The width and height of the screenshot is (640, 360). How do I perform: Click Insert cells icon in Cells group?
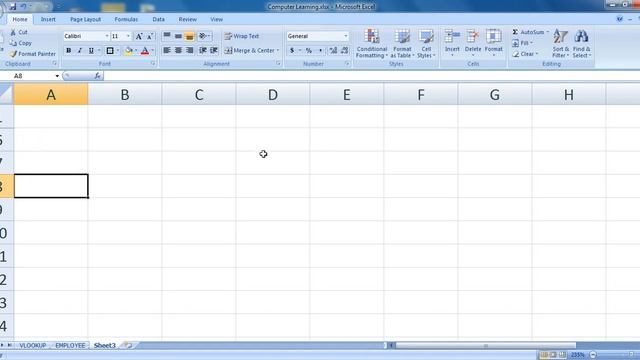point(452,37)
